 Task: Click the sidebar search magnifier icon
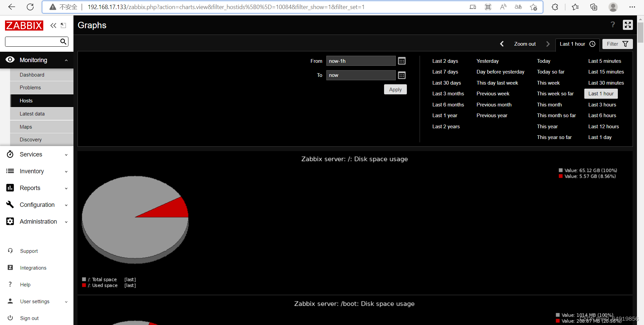click(63, 42)
